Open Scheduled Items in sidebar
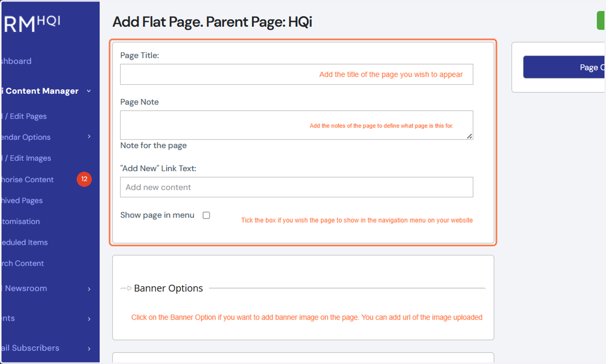Image resolution: width=606 pixels, height=364 pixels. point(24,242)
